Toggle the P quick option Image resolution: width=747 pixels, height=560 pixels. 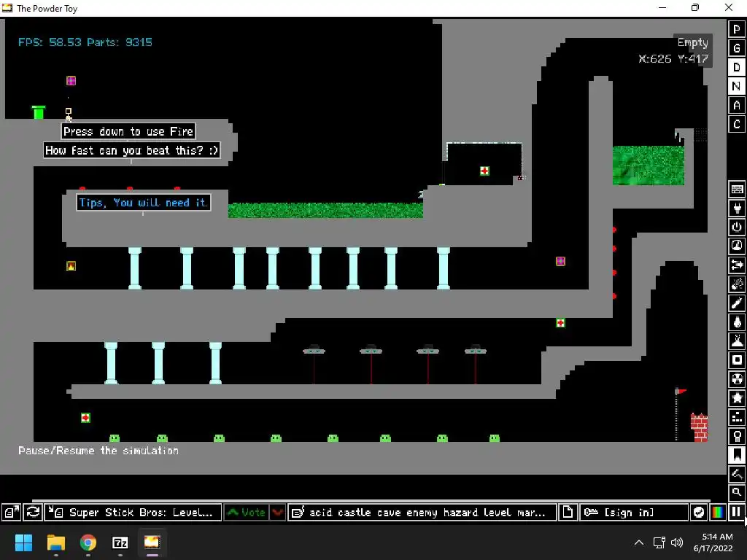pyautogui.click(x=737, y=29)
